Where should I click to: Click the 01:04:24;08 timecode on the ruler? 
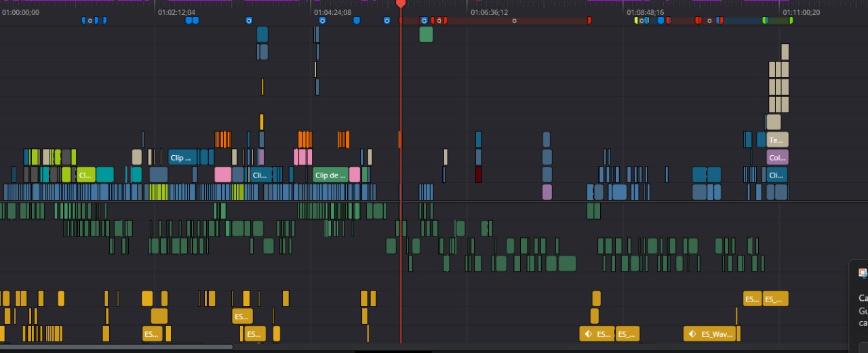pyautogui.click(x=332, y=12)
